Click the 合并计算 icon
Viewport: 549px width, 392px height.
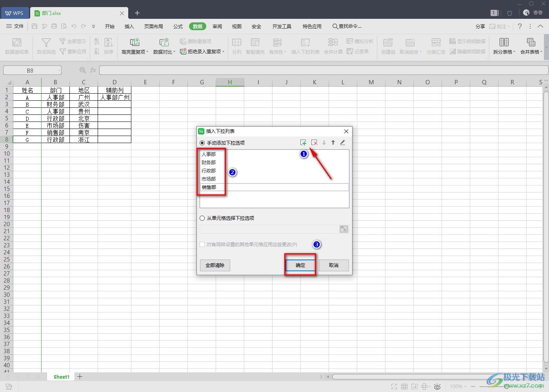coord(333,42)
